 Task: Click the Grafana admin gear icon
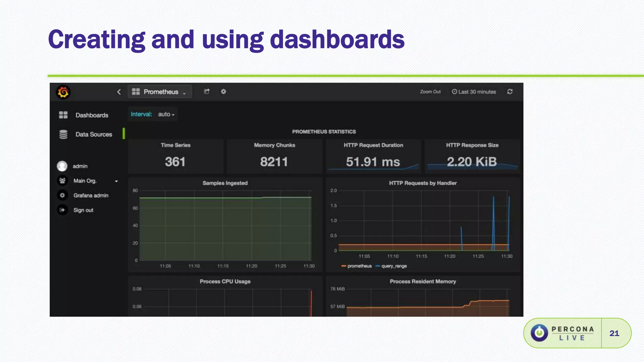click(x=62, y=195)
